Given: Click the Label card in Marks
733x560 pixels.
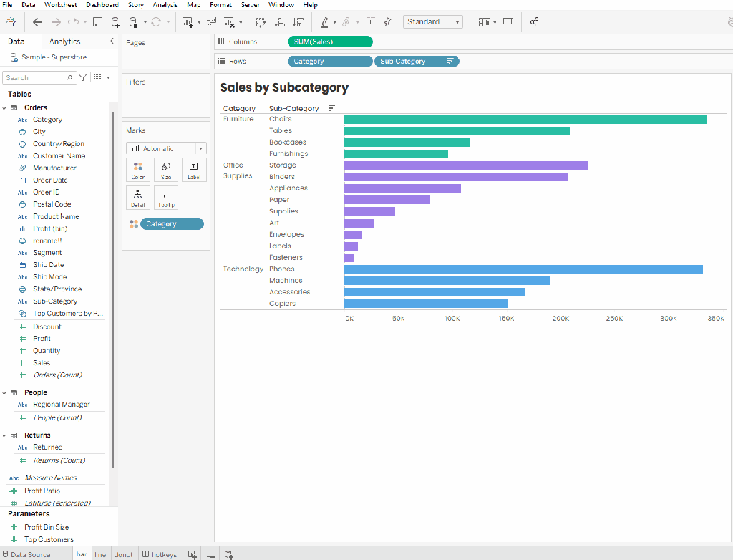Looking at the screenshot, I should pyautogui.click(x=194, y=170).
